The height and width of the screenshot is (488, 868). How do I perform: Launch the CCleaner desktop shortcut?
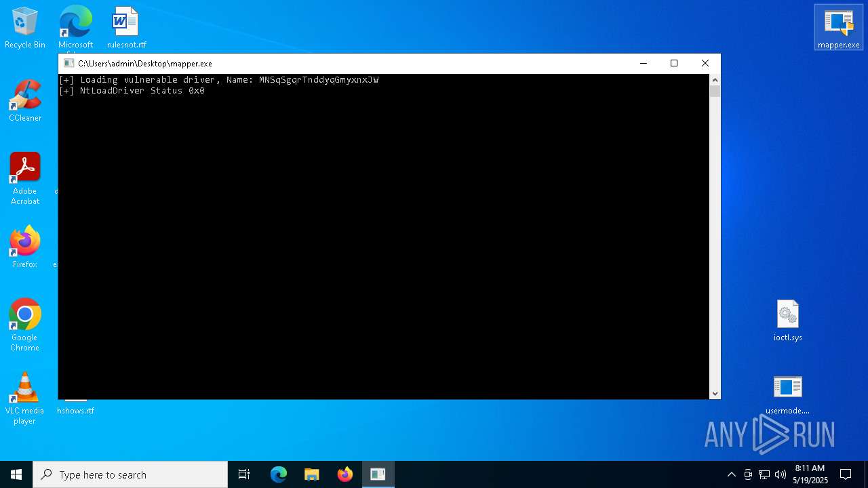pyautogui.click(x=25, y=101)
